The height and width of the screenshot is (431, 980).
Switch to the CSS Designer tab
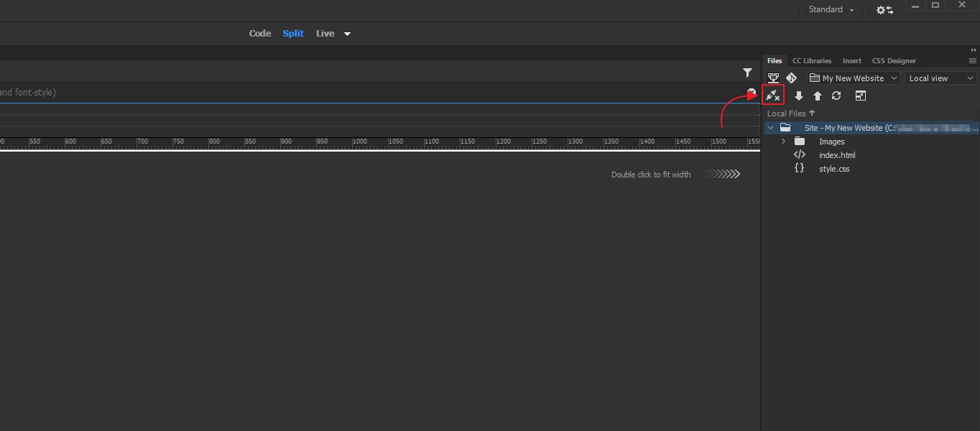tap(893, 60)
